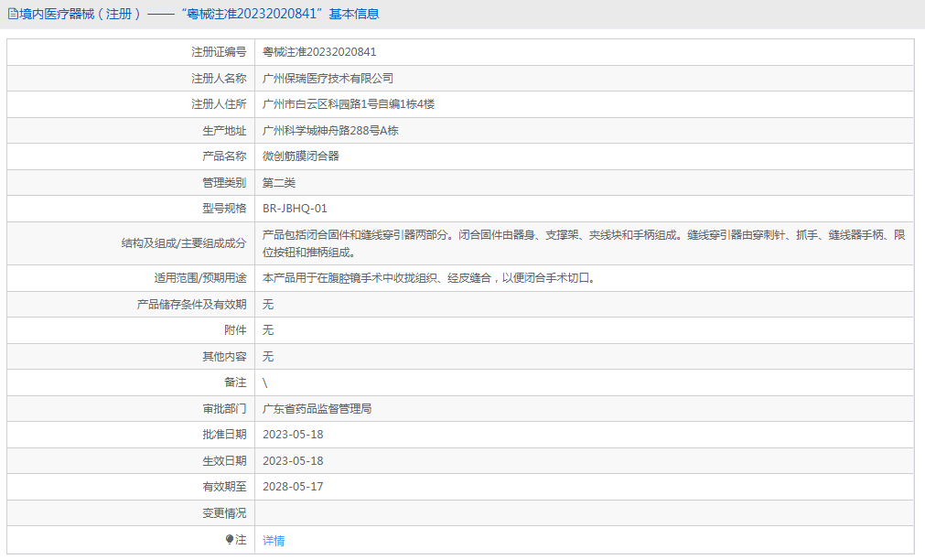Open the 详情 link
925x560 pixels.
pos(274,541)
